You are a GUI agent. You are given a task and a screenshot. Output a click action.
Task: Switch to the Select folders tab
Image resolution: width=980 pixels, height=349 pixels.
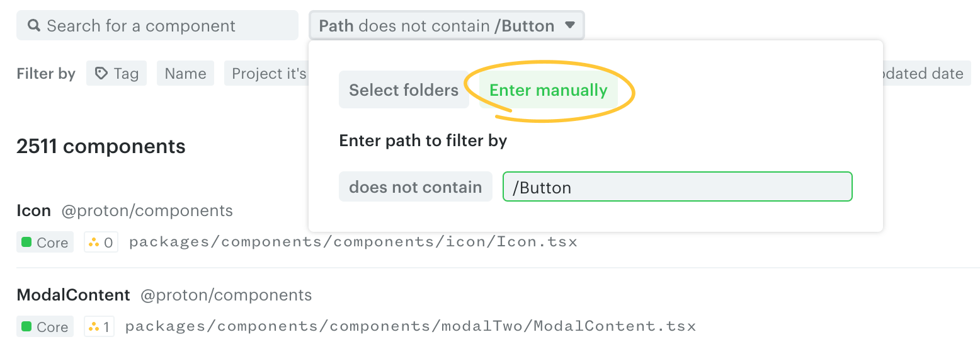(404, 90)
